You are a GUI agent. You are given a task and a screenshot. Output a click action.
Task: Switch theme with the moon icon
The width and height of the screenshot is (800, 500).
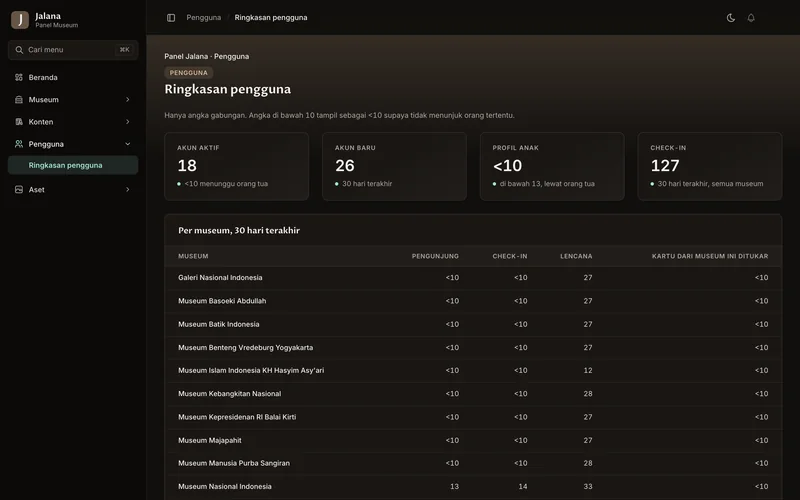coord(731,18)
